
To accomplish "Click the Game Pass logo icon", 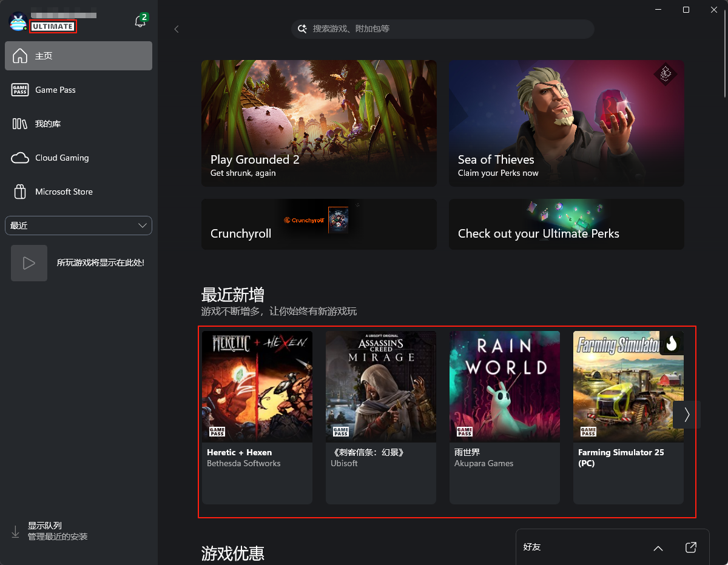I will [20, 90].
